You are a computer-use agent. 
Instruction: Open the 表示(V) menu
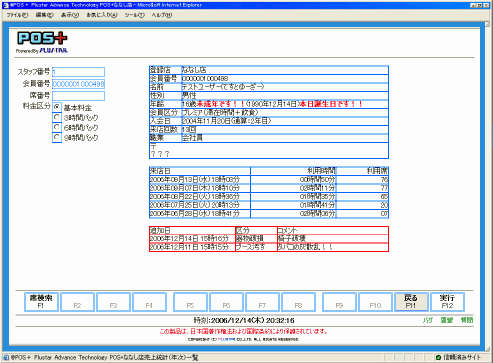click(x=70, y=15)
